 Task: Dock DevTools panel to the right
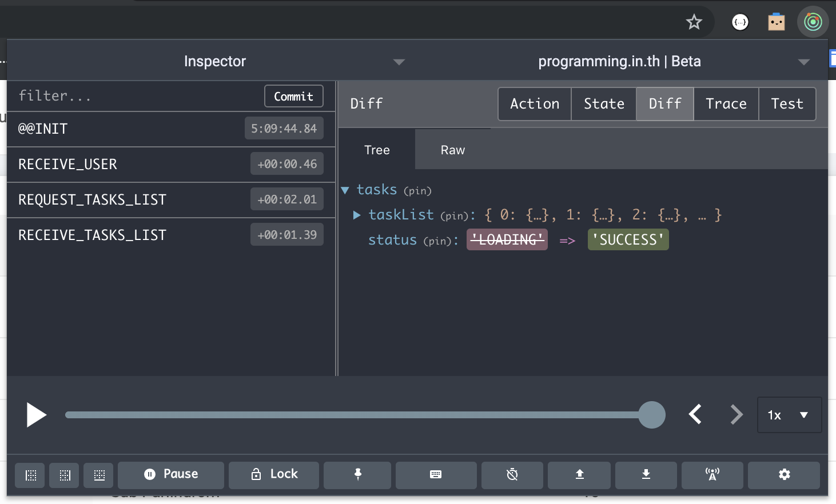[65, 475]
